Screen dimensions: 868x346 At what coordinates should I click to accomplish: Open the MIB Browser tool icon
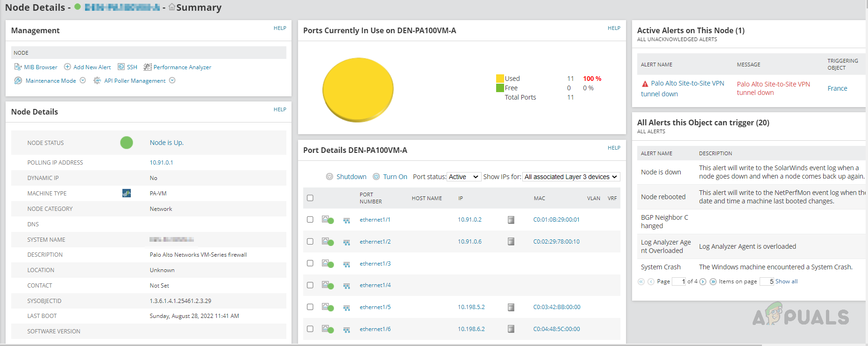pos(18,67)
